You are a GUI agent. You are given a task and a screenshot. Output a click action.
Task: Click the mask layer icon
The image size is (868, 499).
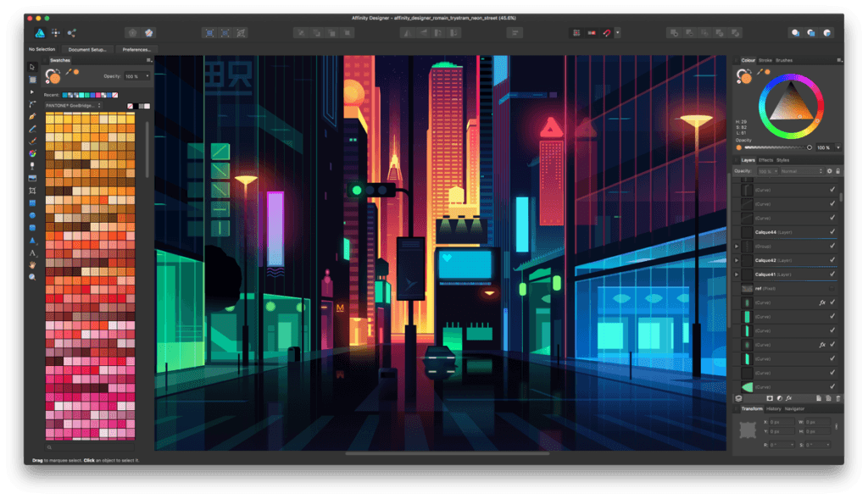coord(770,398)
